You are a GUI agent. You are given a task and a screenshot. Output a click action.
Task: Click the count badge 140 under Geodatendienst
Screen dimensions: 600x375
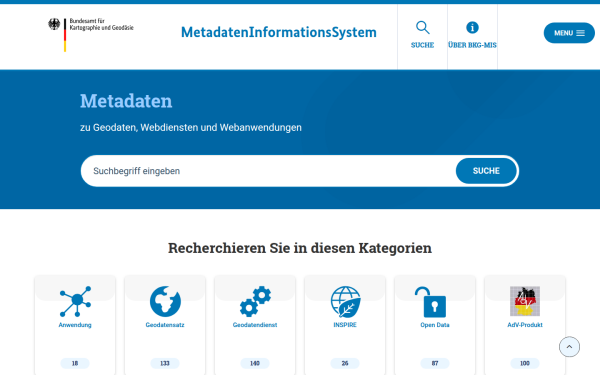click(x=255, y=363)
